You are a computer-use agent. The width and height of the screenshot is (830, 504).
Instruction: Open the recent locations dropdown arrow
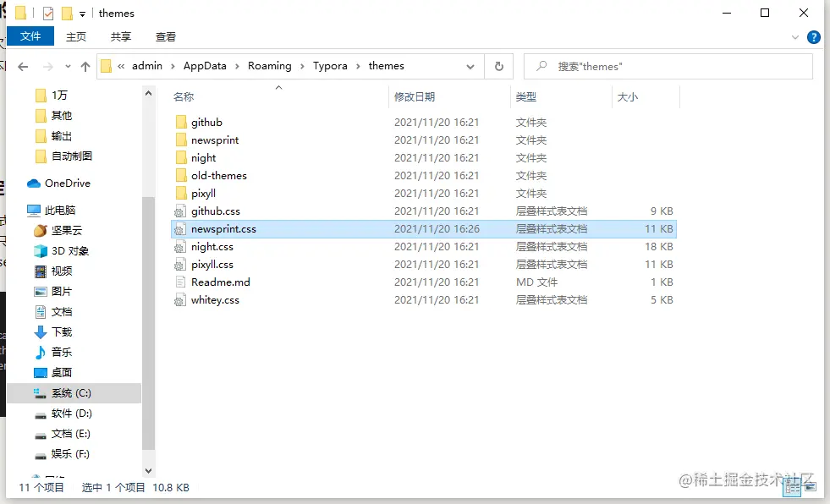68,67
